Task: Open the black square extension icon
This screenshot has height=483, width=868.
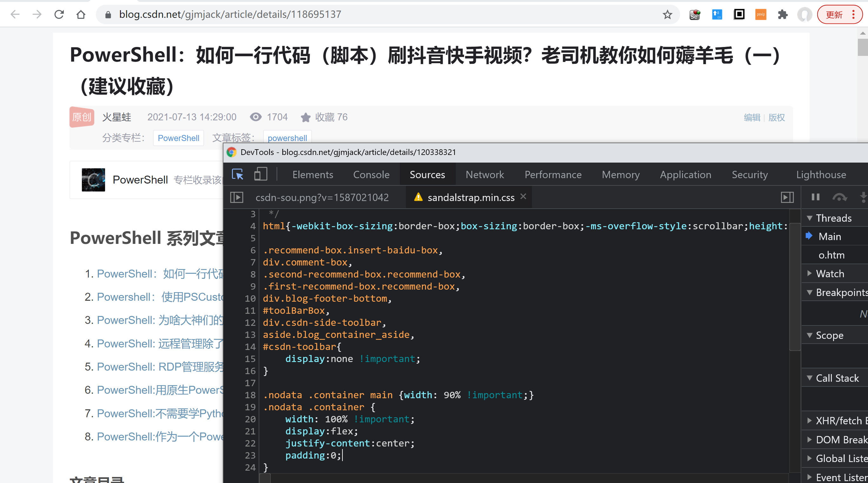Action: (x=739, y=15)
